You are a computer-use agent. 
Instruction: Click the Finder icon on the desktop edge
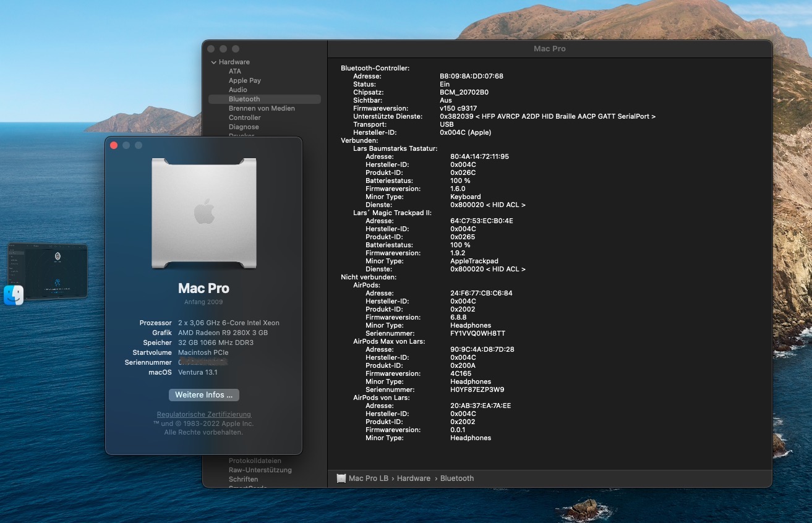[14, 296]
